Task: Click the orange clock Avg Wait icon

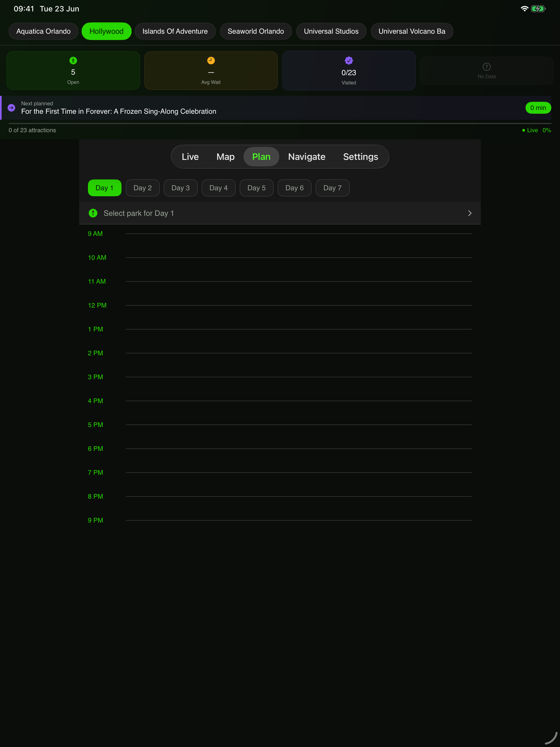Action: [211, 61]
